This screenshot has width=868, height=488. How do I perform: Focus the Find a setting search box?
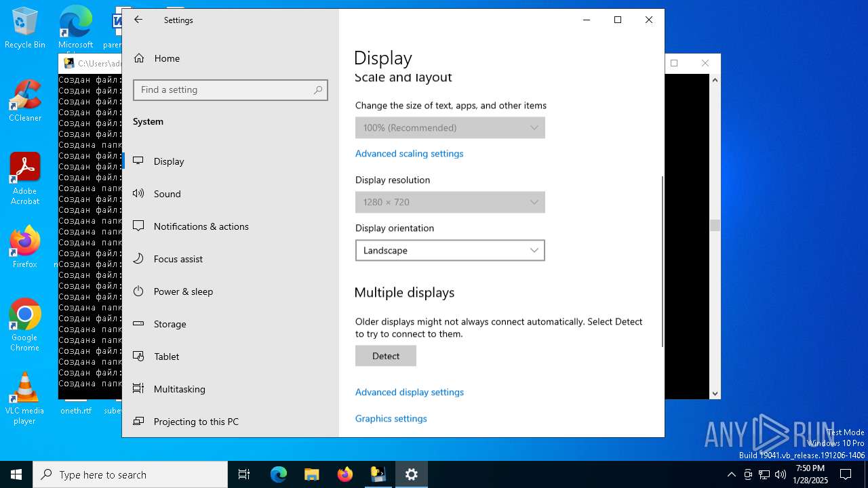[x=231, y=89]
